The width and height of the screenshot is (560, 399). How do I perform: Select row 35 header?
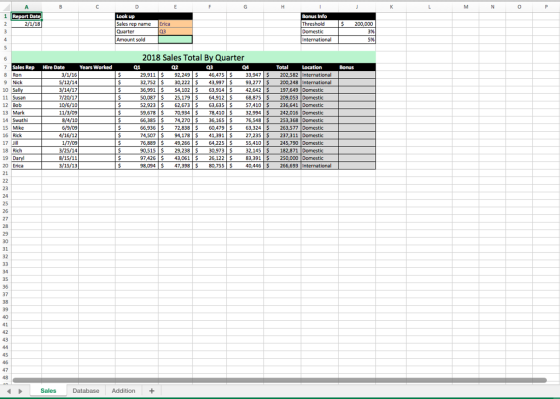click(x=5, y=279)
